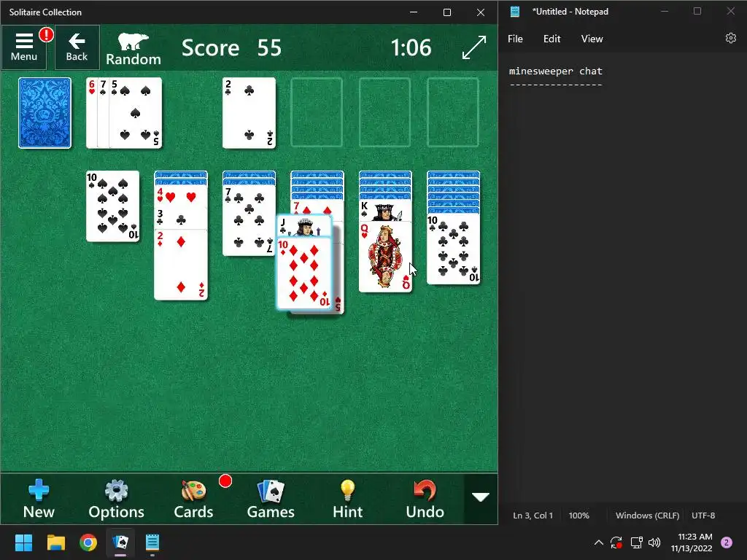Open the notification count badge

click(x=727, y=542)
